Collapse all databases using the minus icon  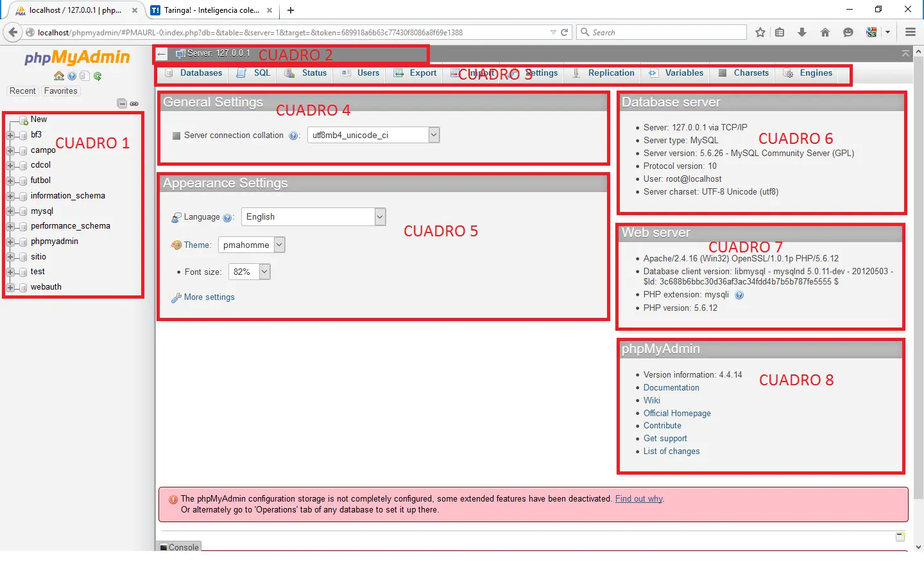click(x=122, y=103)
